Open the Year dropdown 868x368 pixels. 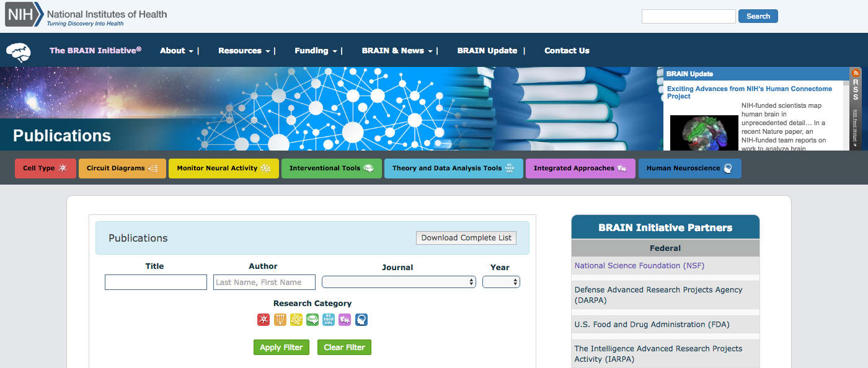501,282
